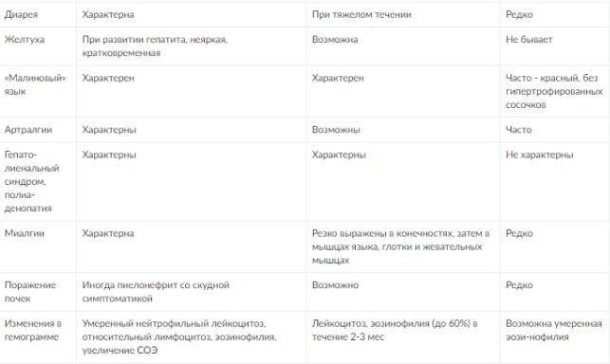Click 'Часто - красный, без гипертрофированных сосочков'
Viewport: 610px width, 364px height.
coord(554,91)
